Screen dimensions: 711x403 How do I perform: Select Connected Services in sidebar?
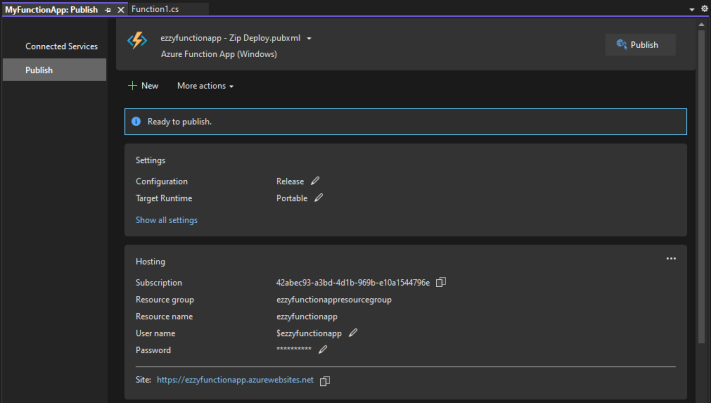click(x=61, y=46)
